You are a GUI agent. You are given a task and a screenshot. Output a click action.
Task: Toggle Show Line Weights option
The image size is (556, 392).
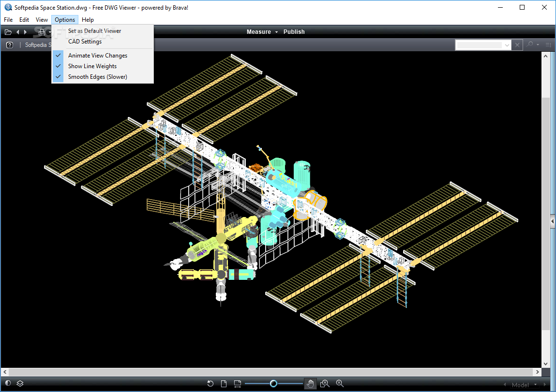(x=103, y=66)
